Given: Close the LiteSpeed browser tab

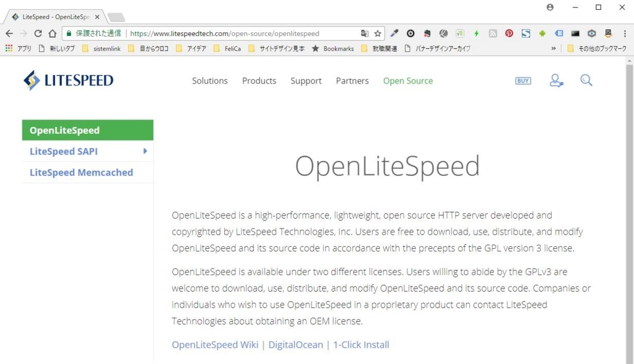Looking at the screenshot, I should [97, 17].
